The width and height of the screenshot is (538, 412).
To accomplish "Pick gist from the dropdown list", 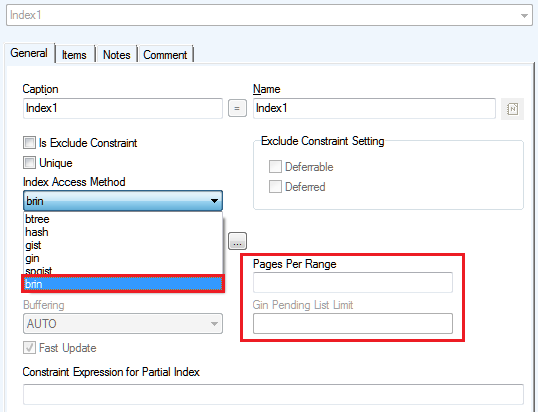I will pos(123,245).
